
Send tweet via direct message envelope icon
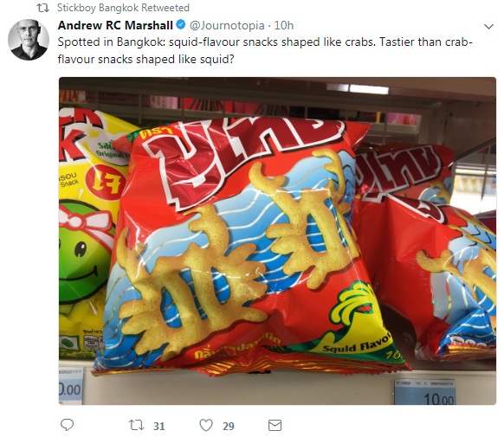275,426
